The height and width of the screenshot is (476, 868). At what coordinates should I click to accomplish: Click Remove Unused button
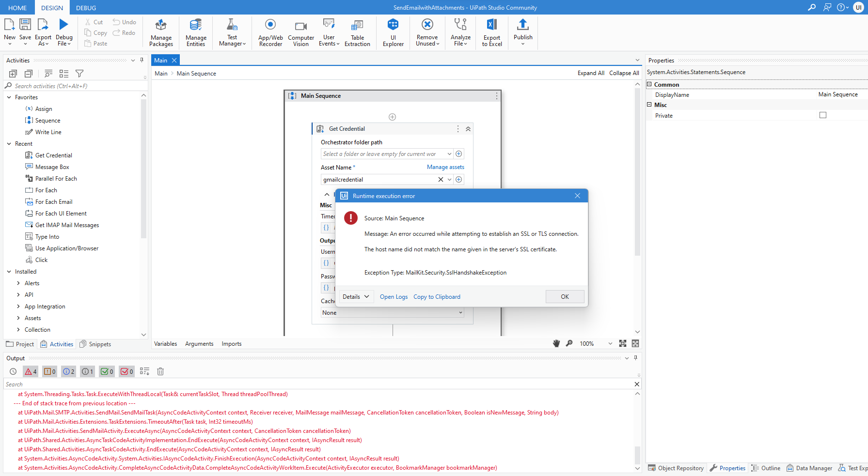427,32
